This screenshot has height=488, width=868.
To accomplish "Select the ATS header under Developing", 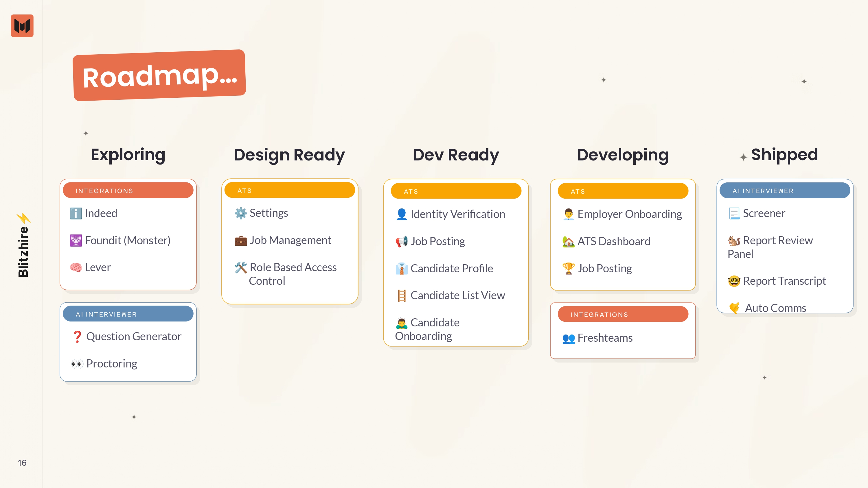I will click(x=623, y=191).
